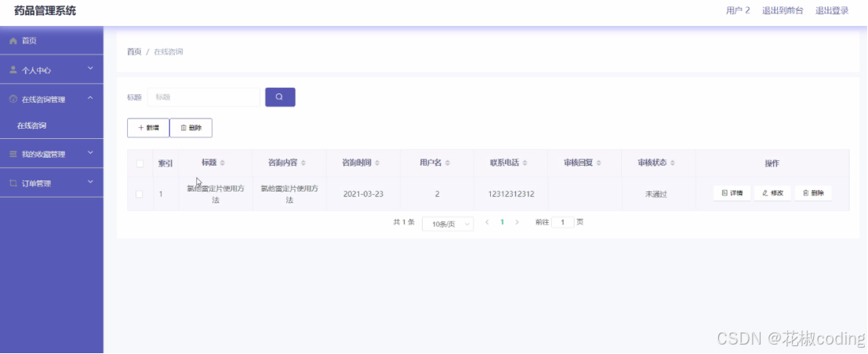Click 退出登录 link

click(832, 10)
